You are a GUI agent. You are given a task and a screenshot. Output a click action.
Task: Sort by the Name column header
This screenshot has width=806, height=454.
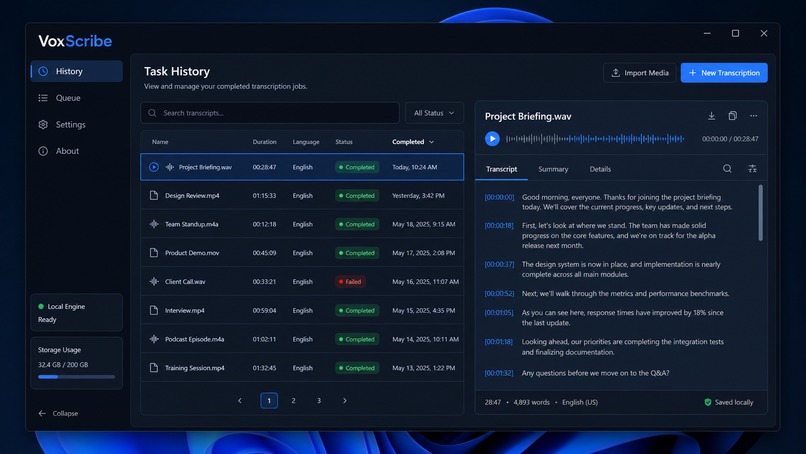160,141
